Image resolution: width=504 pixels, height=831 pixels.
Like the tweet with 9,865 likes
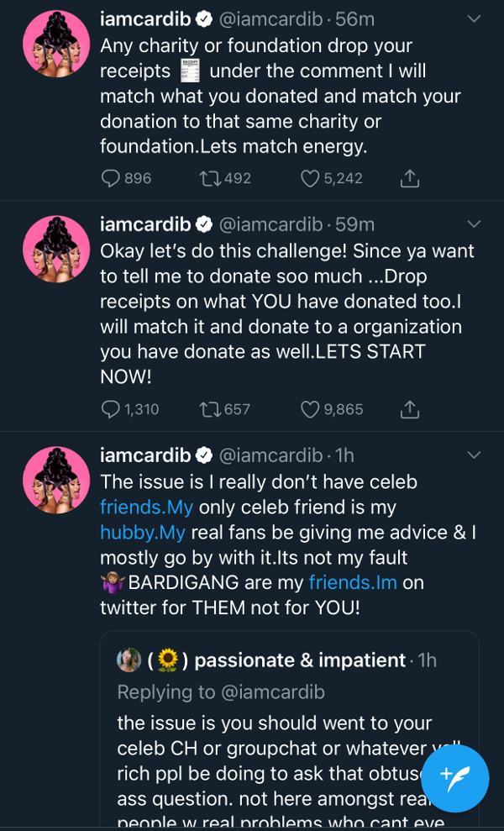coord(310,409)
